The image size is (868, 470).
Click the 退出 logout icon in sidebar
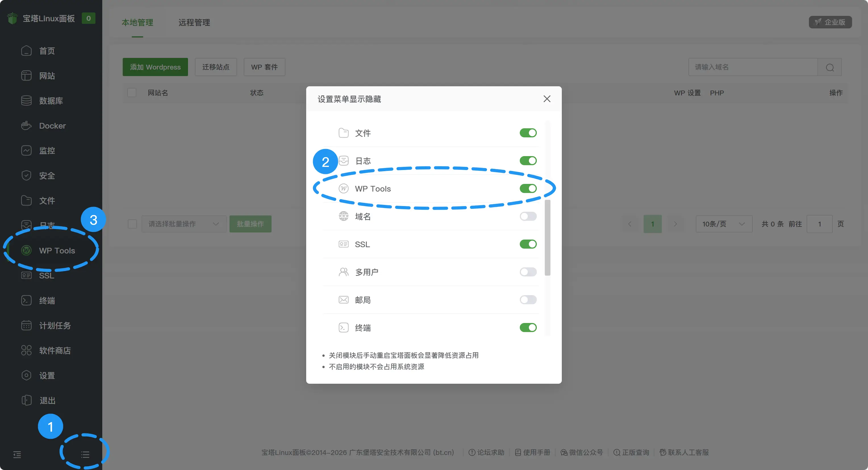coord(26,400)
